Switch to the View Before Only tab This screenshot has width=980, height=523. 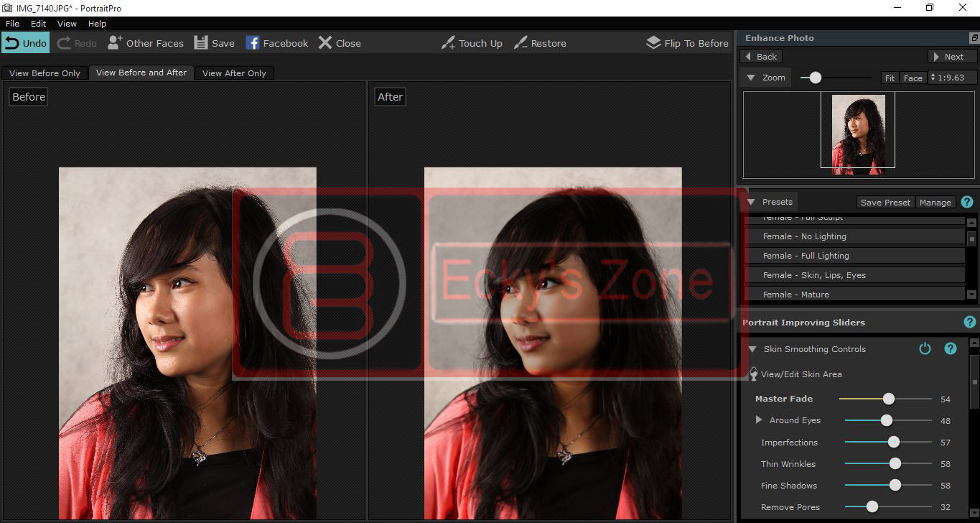pos(45,73)
